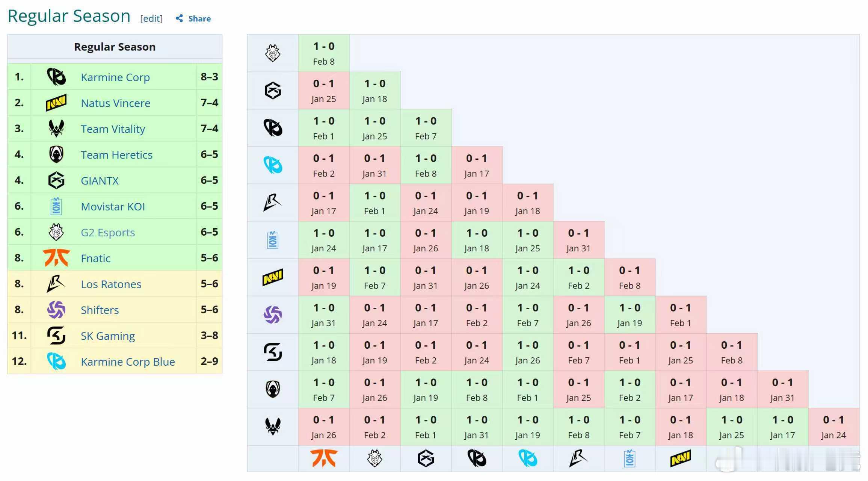
Task: Open the Team Vitality team link
Action: click(x=113, y=129)
